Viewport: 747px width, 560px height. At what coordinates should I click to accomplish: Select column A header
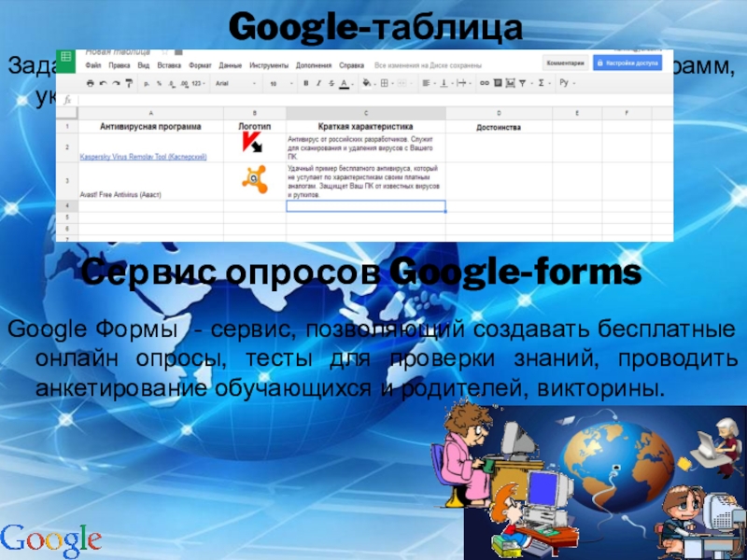150,113
